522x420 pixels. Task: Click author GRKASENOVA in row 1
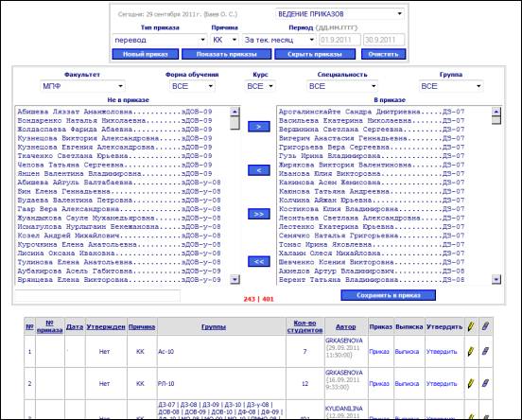pyautogui.click(x=344, y=341)
